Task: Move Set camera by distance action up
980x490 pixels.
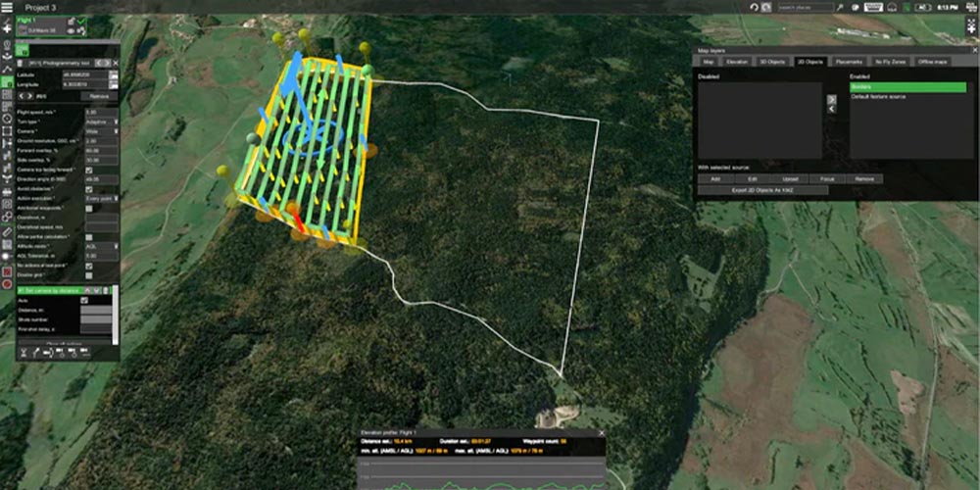Action: (x=87, y=291)
